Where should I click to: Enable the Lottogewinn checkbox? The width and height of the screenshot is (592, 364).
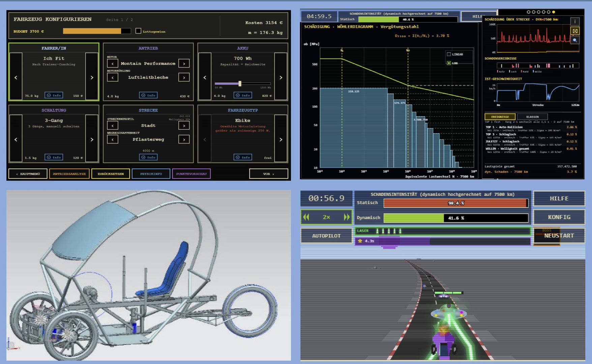coord(138,31)
